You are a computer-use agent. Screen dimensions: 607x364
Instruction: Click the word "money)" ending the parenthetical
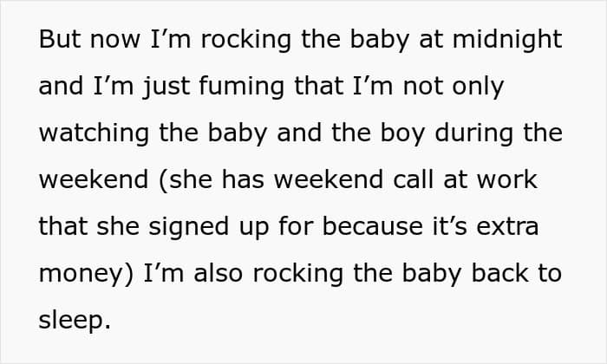[x=87, y=274]
